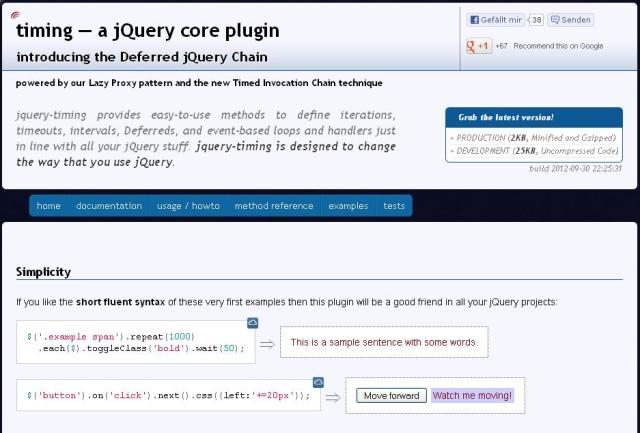Click 'introducing the Deferred jQuery Chain' subtitle
The image size is (640, 433).
pos(142,57)
